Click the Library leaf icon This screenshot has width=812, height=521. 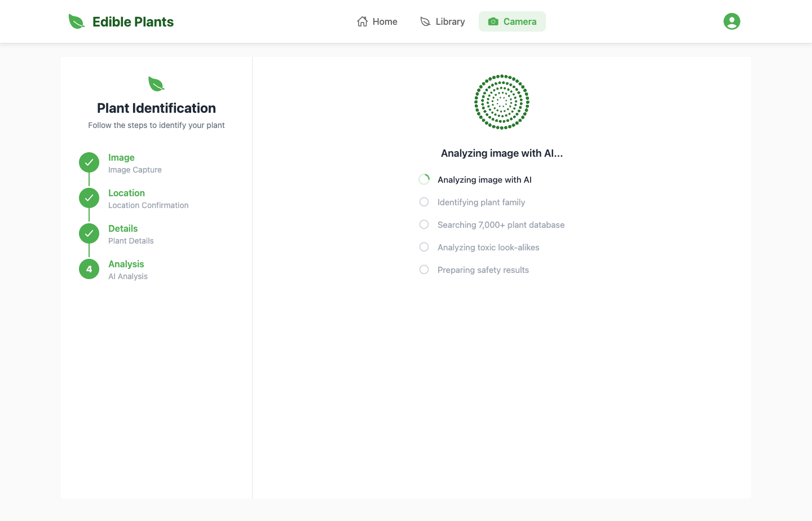tap(425, 21)
